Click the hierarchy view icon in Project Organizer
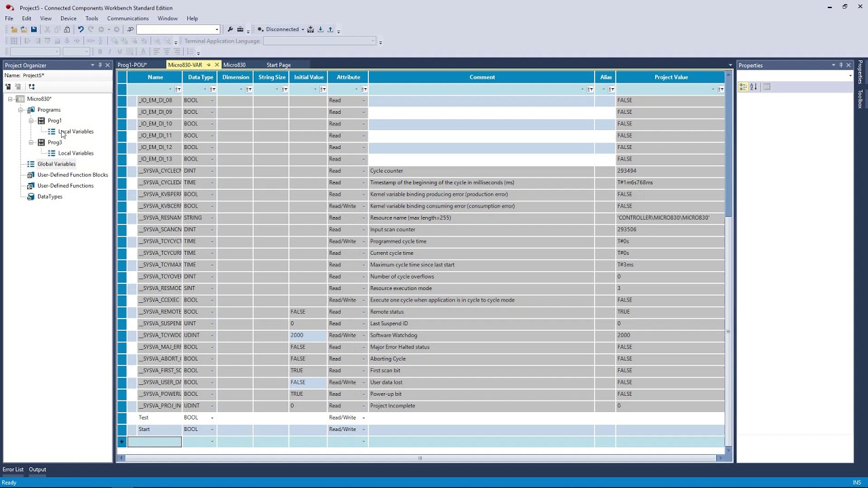The image size is (868, 488). [x=31, y=87]
